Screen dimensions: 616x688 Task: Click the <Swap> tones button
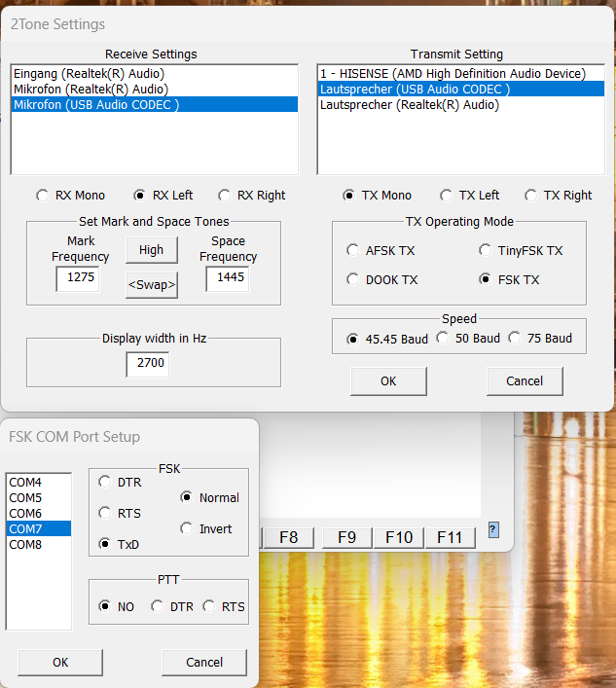[151, 284]
